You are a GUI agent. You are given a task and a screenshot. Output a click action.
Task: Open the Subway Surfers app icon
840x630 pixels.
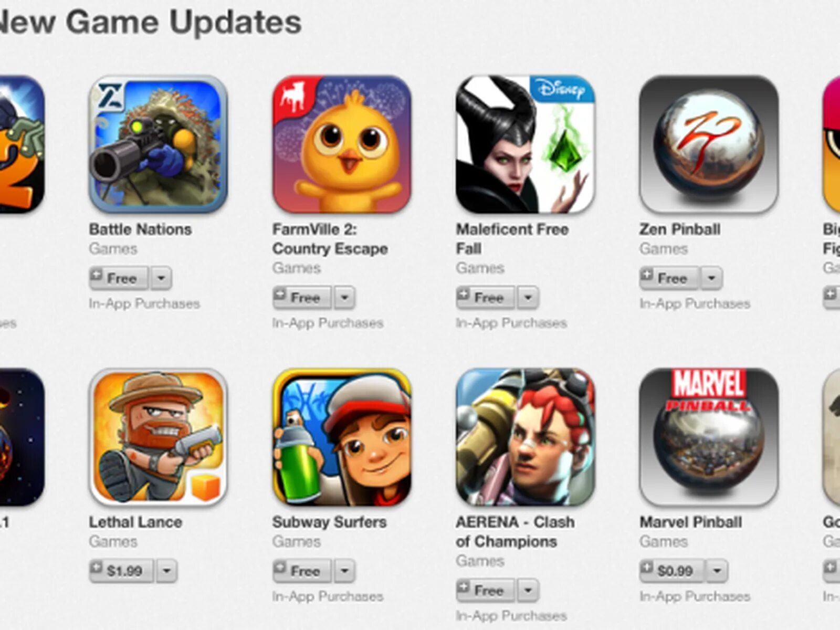click(342, 437)
